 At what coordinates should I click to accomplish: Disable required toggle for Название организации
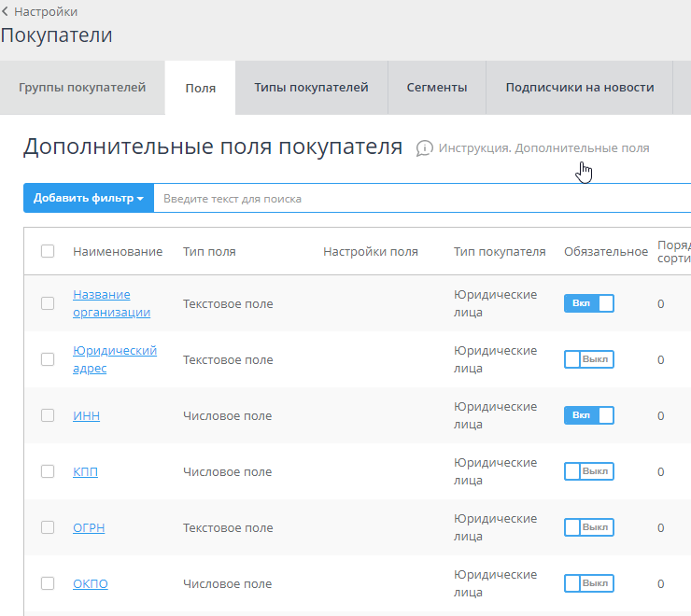point(588,303)
